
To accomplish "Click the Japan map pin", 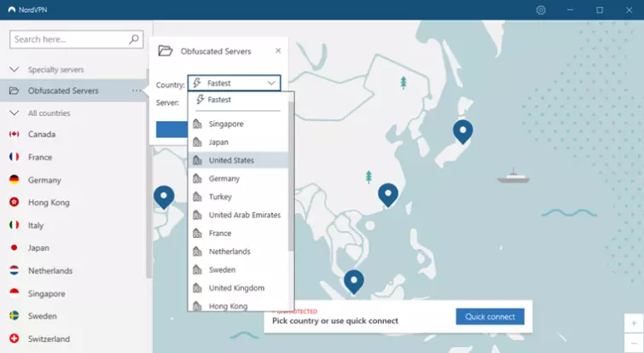I will pyautogui.click(x=463, y=132).
